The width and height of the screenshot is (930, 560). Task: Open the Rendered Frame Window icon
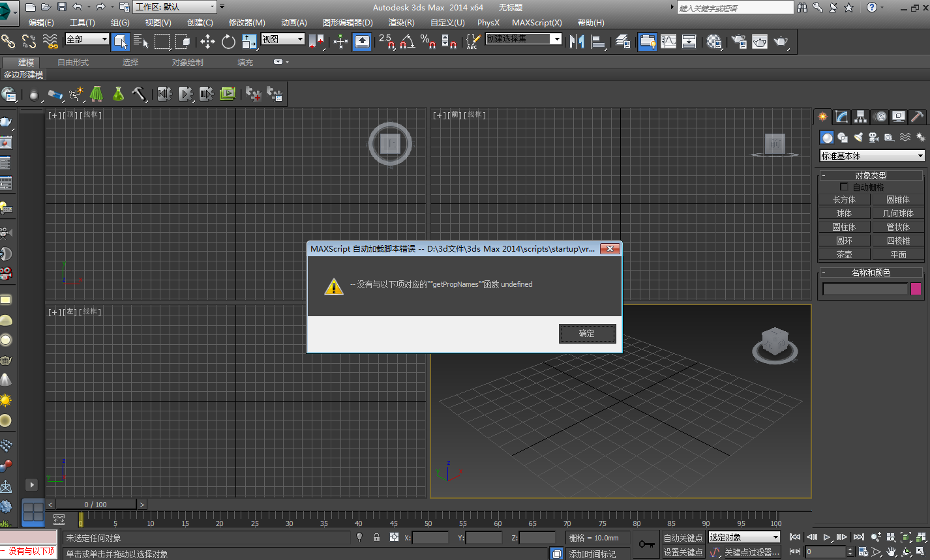[760, 42]
